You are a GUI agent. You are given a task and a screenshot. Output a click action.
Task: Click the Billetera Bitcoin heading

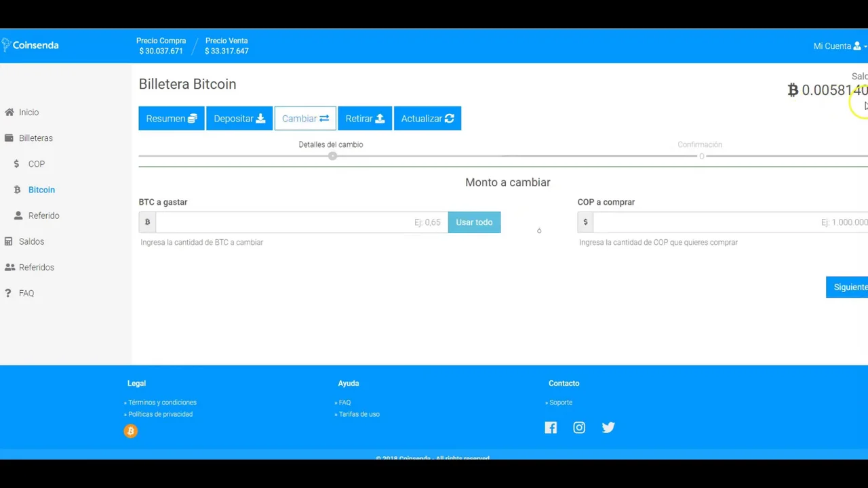(187, 84)
